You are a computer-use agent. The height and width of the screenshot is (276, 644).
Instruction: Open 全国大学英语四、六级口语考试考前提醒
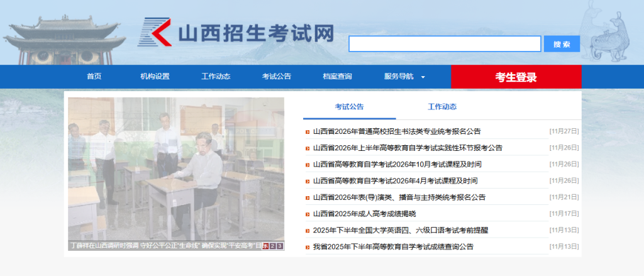(401, 230)
